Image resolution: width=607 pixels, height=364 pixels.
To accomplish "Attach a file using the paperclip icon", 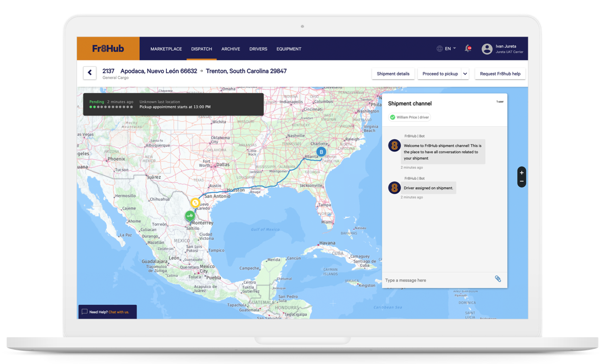I will pos(498,279).
